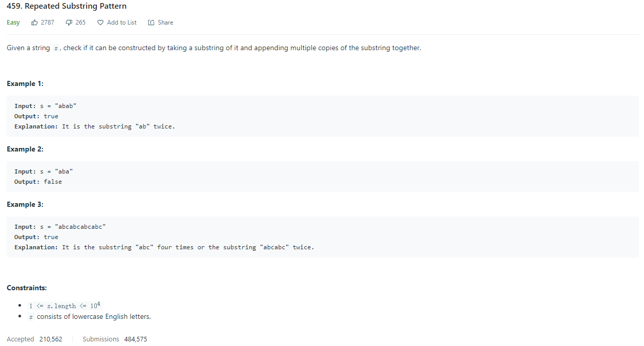Click the problem title Repeated Substring Pattern
The image size is (644, 346).
pyautogui.click(x=67, y=6)
